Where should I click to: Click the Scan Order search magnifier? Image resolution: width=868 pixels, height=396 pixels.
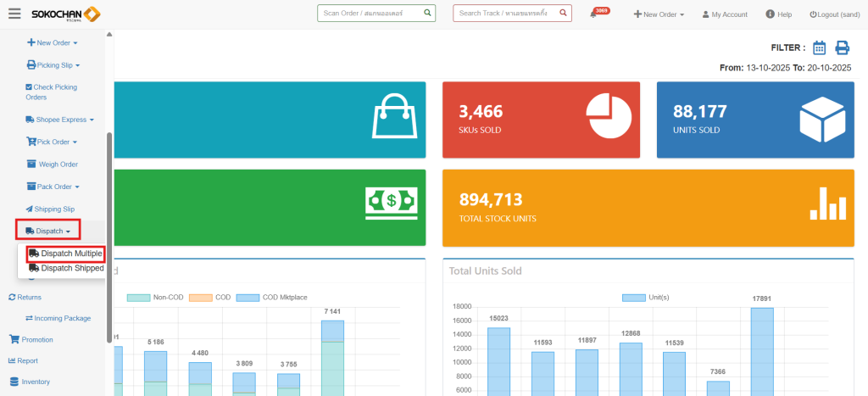(x=427, y=14)
